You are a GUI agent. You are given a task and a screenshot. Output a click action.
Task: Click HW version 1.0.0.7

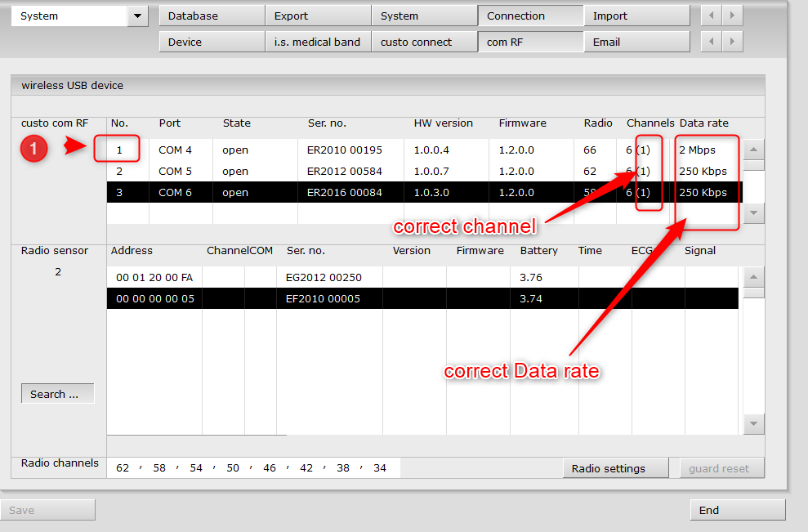(431, 171)
